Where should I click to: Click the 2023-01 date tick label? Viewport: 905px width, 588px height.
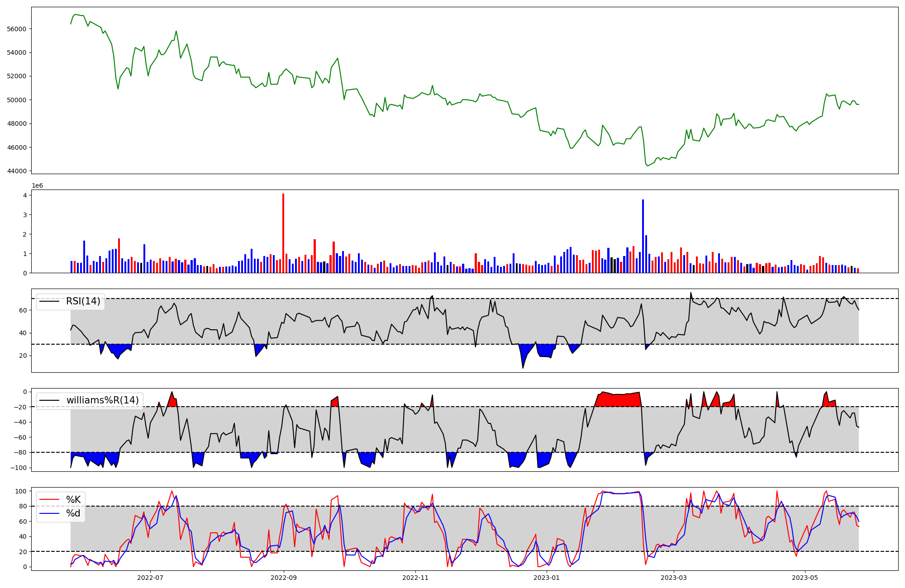pos(547,578)
